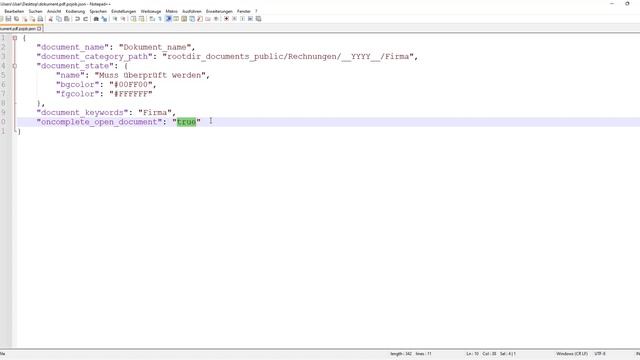Open the Document List panel icon

point(191,19)
